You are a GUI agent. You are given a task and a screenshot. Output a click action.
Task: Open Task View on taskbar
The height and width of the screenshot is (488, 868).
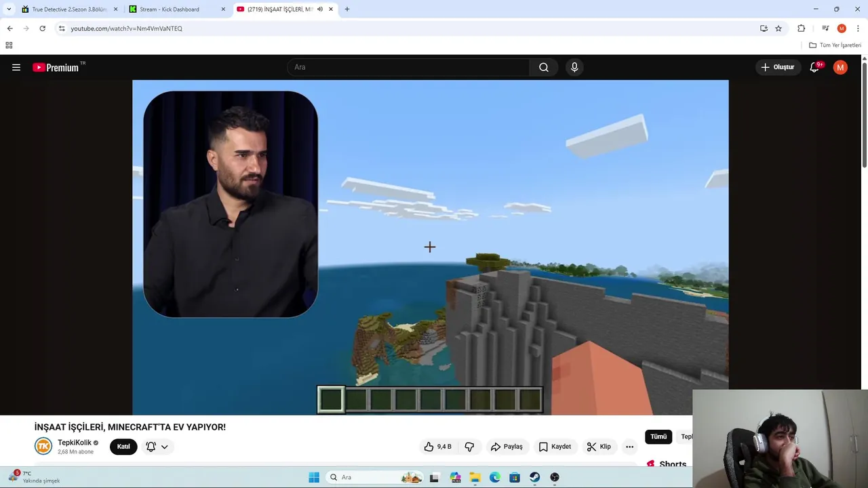click(x=434, y=477)
